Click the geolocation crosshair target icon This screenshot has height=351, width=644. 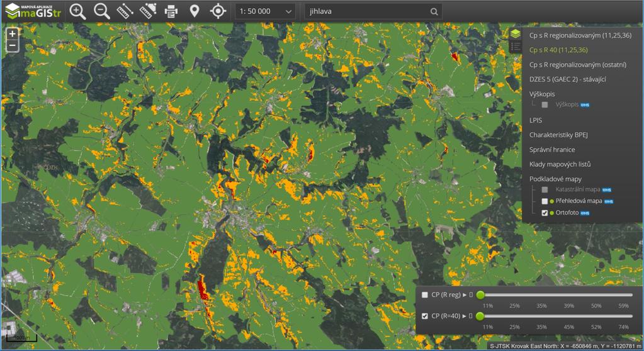coord(218,11)
